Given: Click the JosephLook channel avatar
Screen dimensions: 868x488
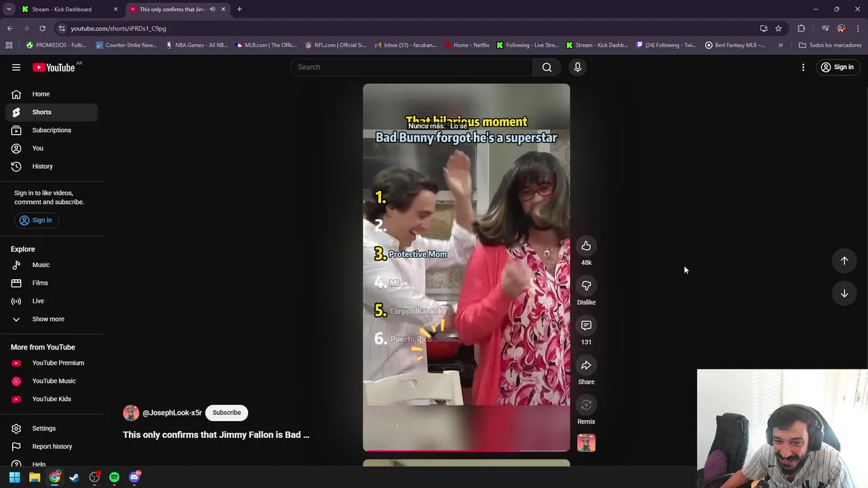Looking at the screenshot, I should coord(131,413).
